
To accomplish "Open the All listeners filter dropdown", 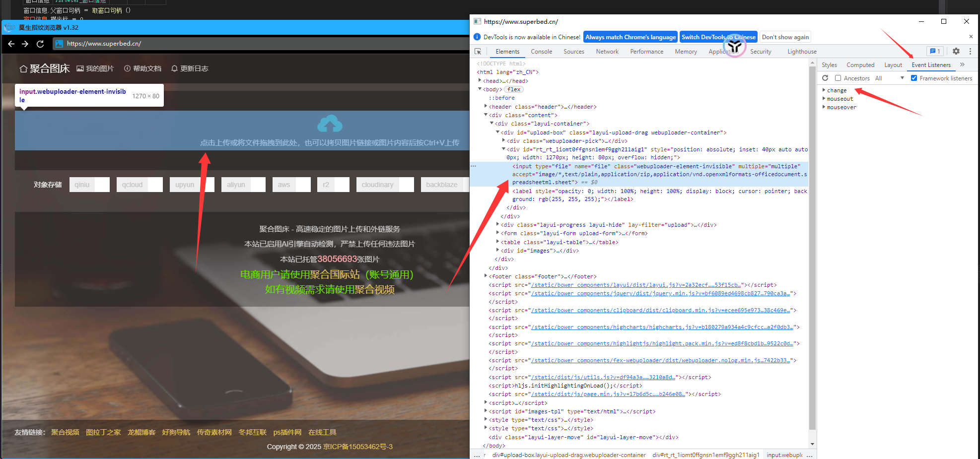I will click(x=889, y=78).
